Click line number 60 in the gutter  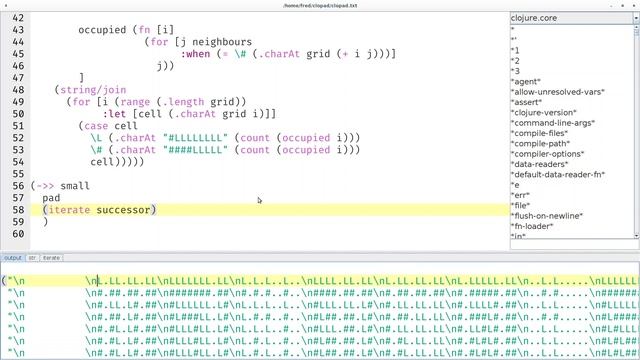pyautogui.click(x=18, y=234)
